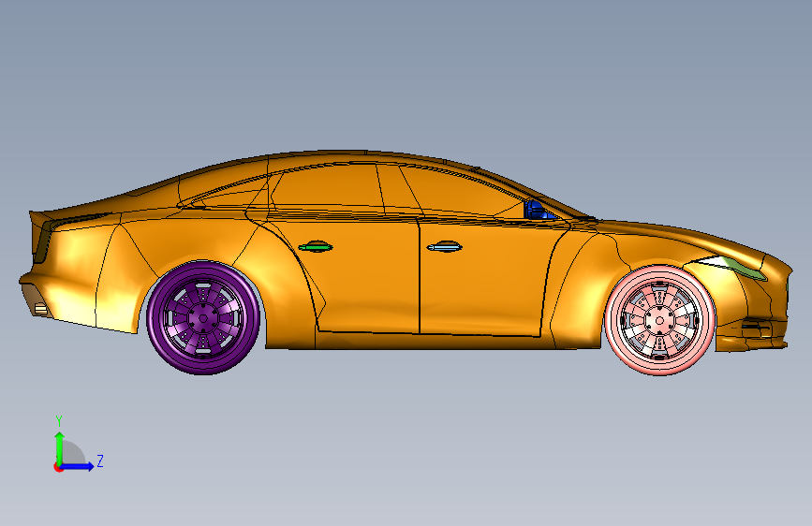Select the blue side mirror part
The width and height of the screenshot is (812, 526).
[x=538, y=211]
